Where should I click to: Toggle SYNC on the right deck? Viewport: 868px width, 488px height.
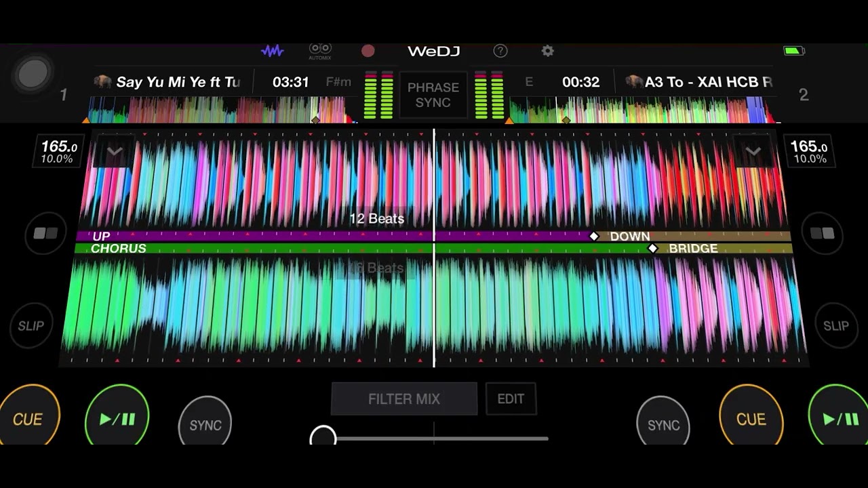(663, 425)
